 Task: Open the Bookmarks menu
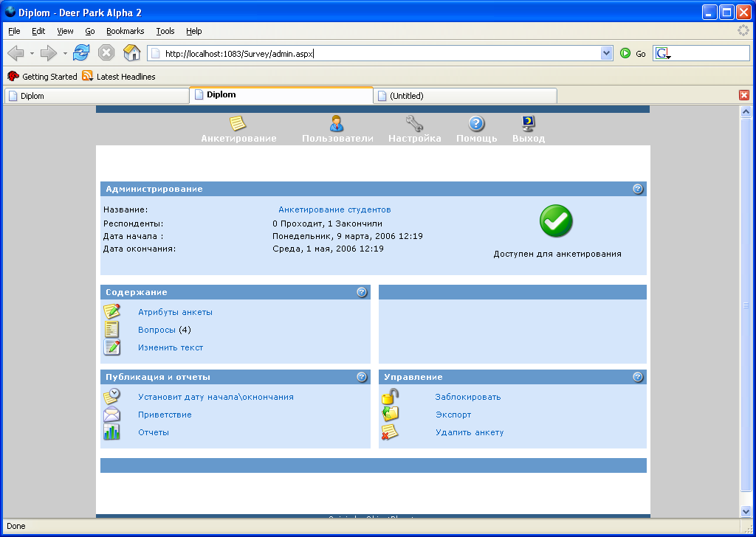click(x=125, y=31)
